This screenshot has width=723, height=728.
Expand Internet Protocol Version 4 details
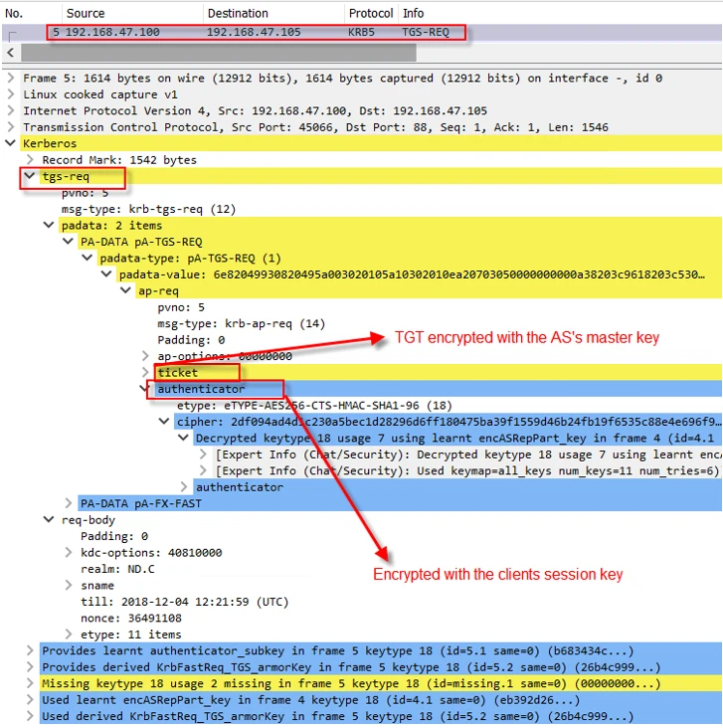[11, 110]
